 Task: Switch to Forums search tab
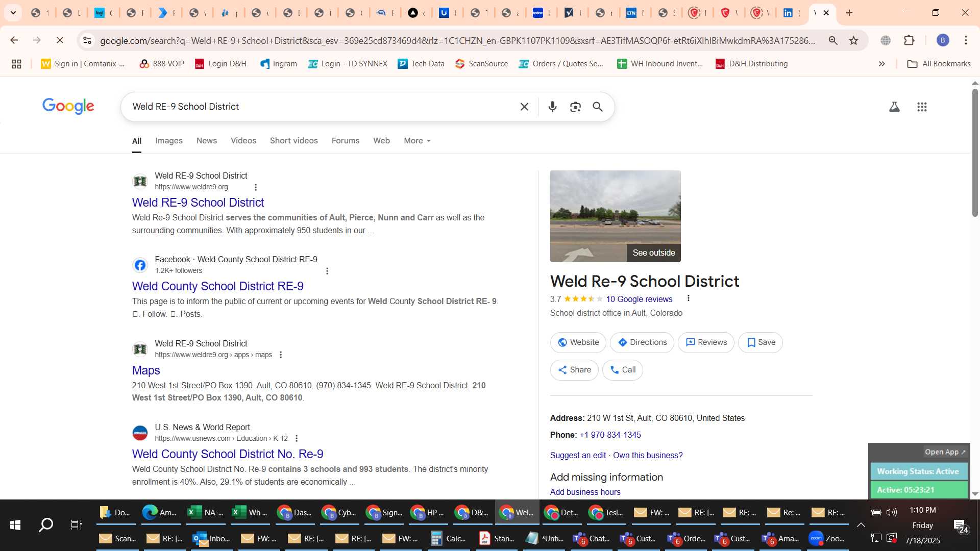346,141
